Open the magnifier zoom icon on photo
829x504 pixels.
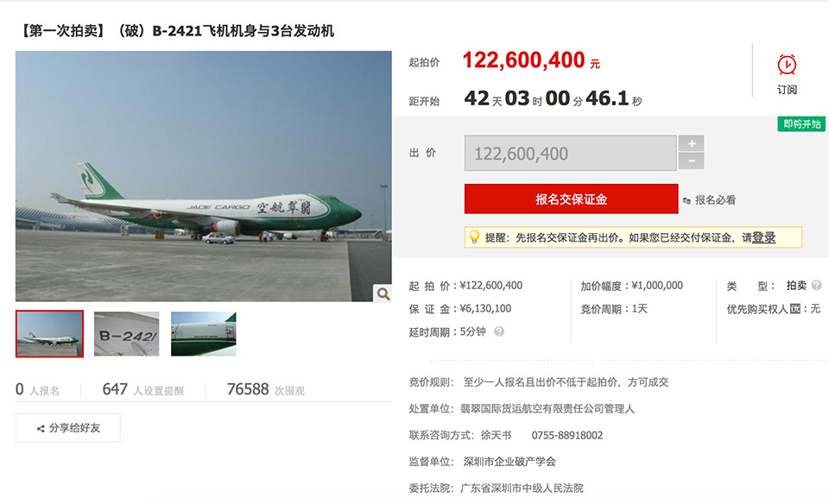(x=383, y=293)
